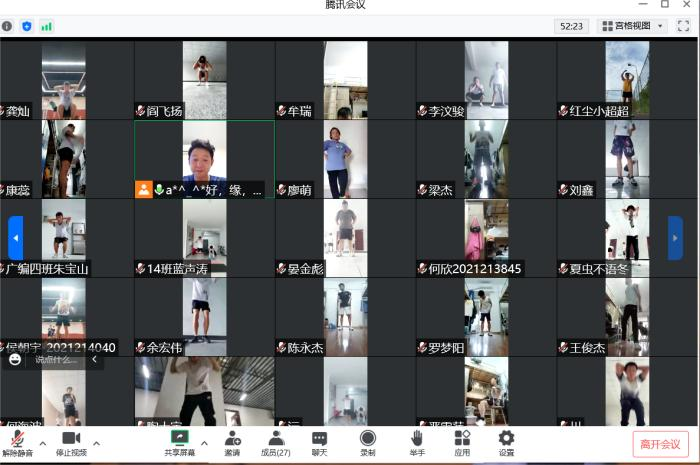Start recording with 录制 button
Screen dimensions: 700x465
pyautogui.click(x=367, y=443)
